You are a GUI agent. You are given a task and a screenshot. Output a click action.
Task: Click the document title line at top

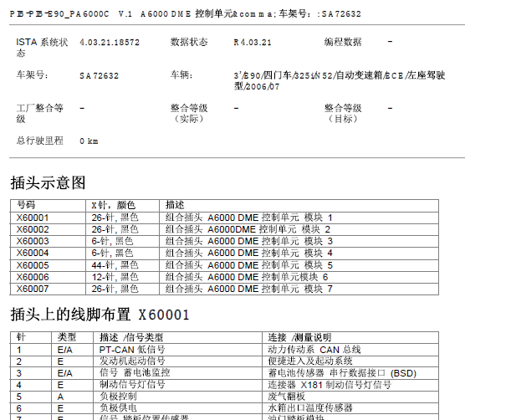point(186,14)
